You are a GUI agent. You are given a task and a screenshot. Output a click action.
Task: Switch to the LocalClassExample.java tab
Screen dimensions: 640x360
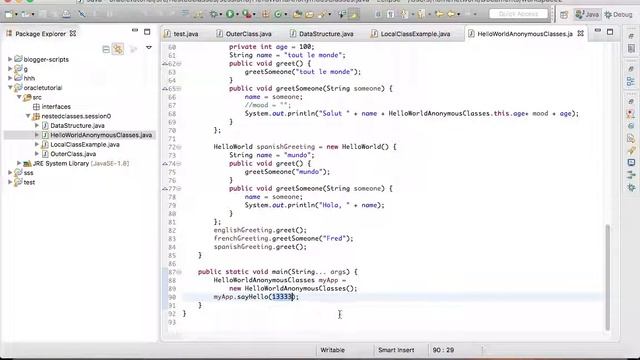[411, 34]
